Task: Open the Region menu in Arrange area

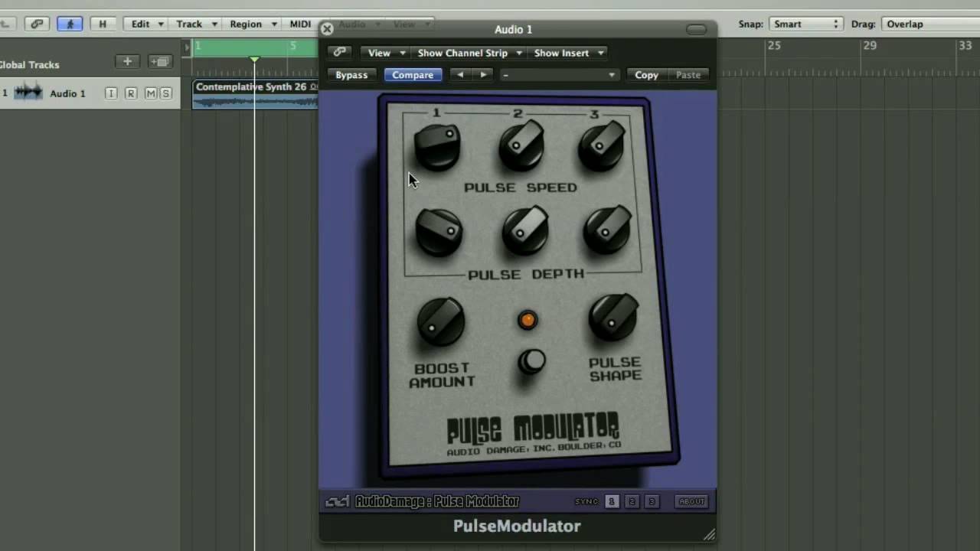Action: 253,24
